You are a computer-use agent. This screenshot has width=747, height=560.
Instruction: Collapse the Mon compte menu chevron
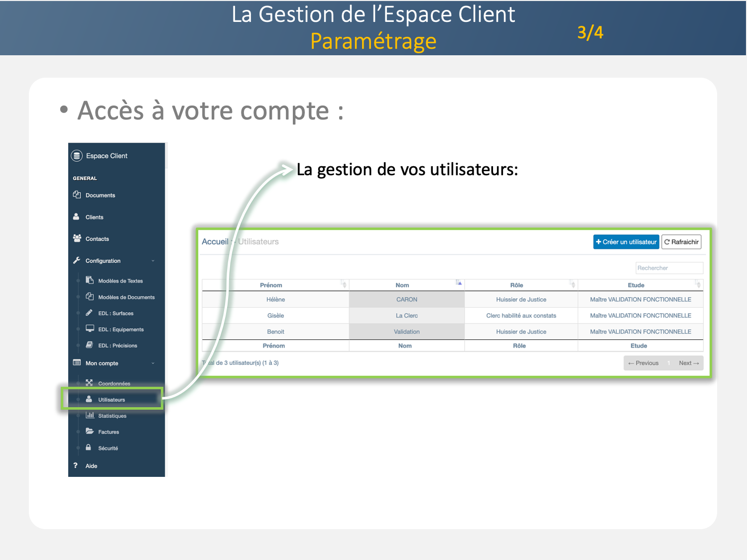[x=153, y=363]
